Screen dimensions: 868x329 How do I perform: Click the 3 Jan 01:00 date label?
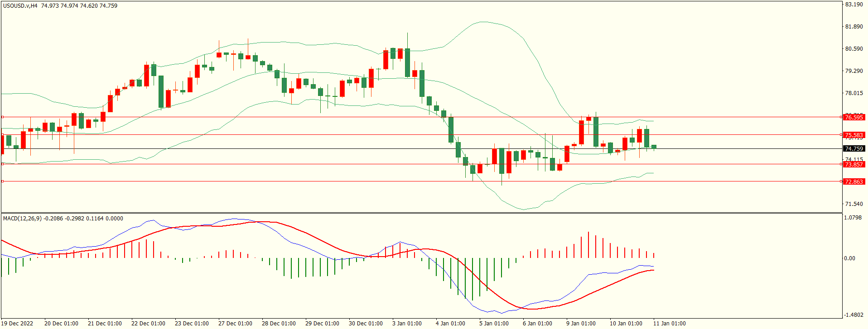(407, 323)
